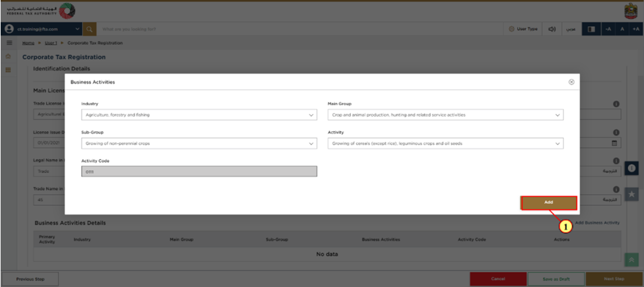
Task: Click the star favorites side icon
Action: coord(631,194)
